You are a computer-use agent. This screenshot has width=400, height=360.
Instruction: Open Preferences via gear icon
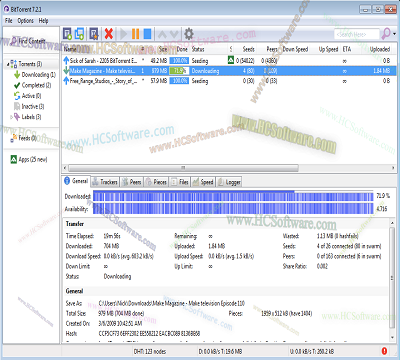tap(189, 34)
